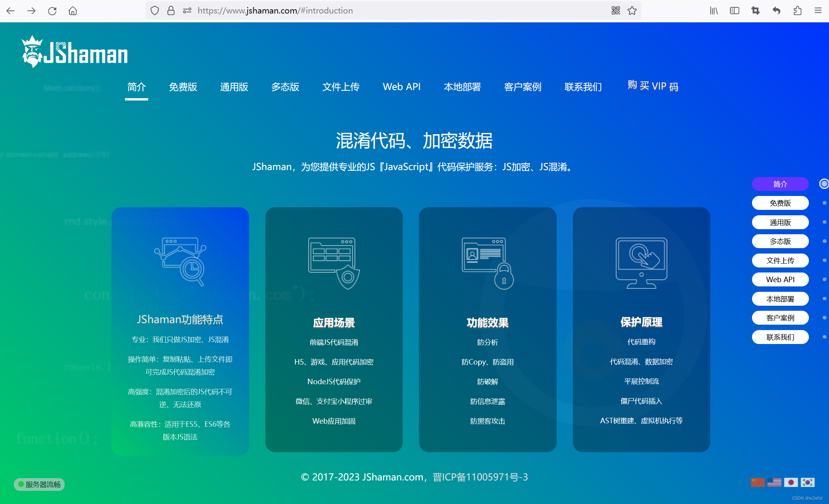Open the browser extensions puzzle icon
The image size is (829, 504).
click(797, 10)
